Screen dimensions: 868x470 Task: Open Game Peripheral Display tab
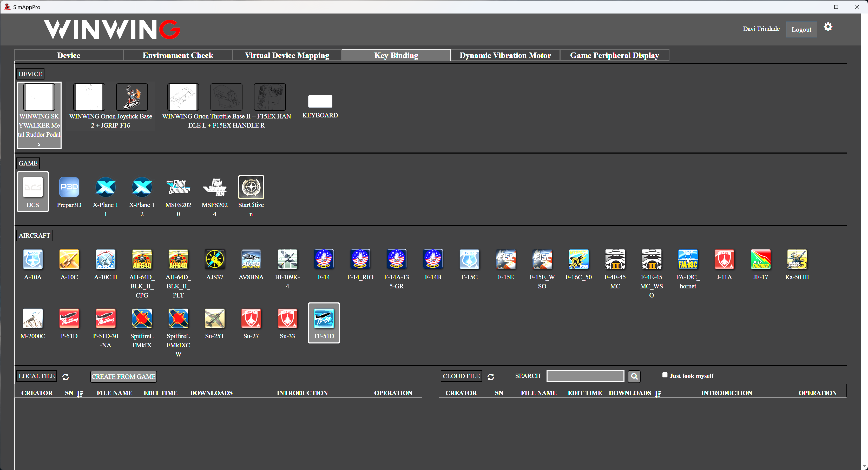[615, 55]
